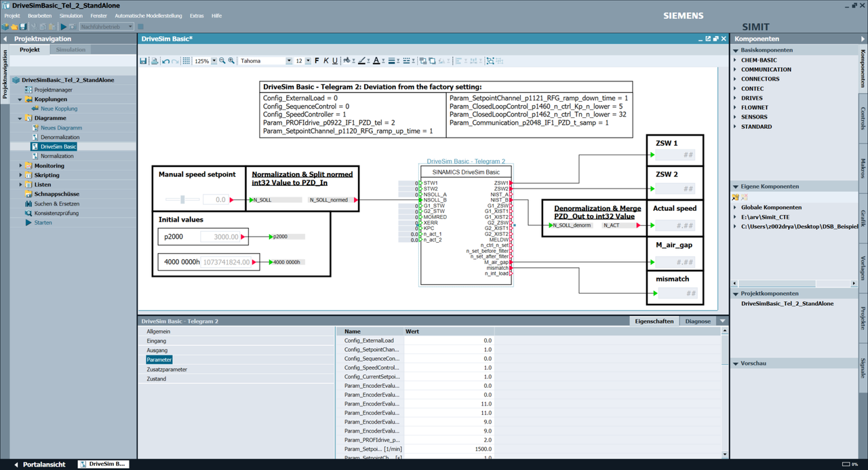This screenshot has width=868, height=470.
Task: Open the Simulation menu
Action: pos(71,16)
